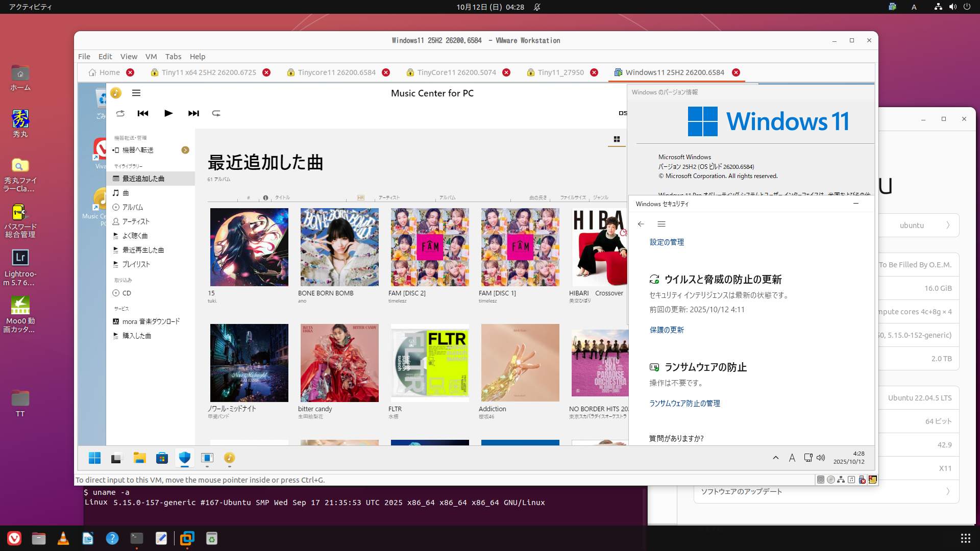The height and width of the screenshot is (551, 980).
Task: Go to previous track button
Action: [143, 113]
